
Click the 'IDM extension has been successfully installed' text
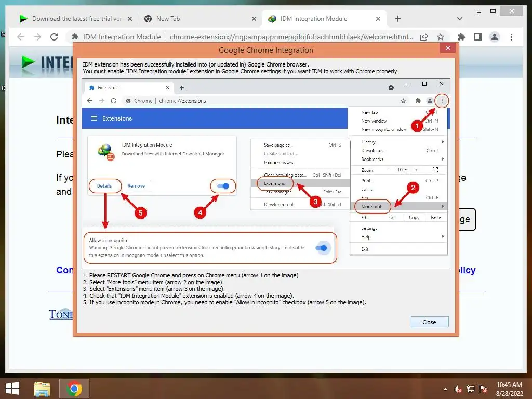196,64
